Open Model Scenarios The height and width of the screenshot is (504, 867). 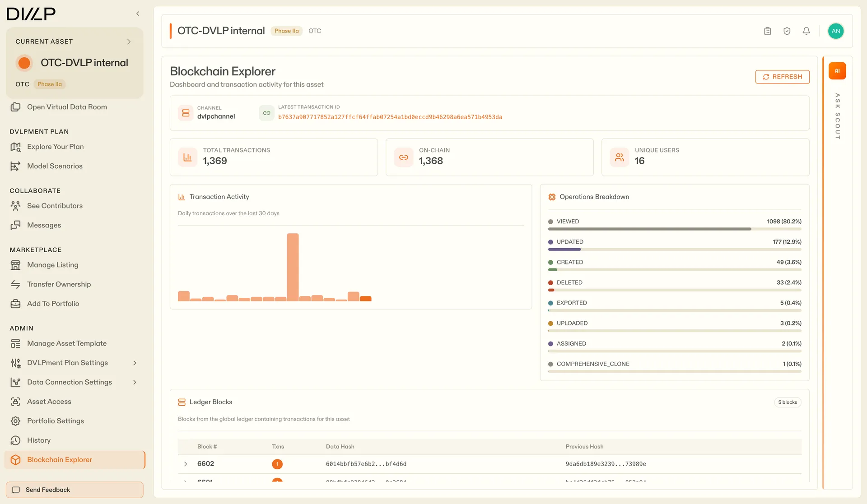[x=55, y=166]
